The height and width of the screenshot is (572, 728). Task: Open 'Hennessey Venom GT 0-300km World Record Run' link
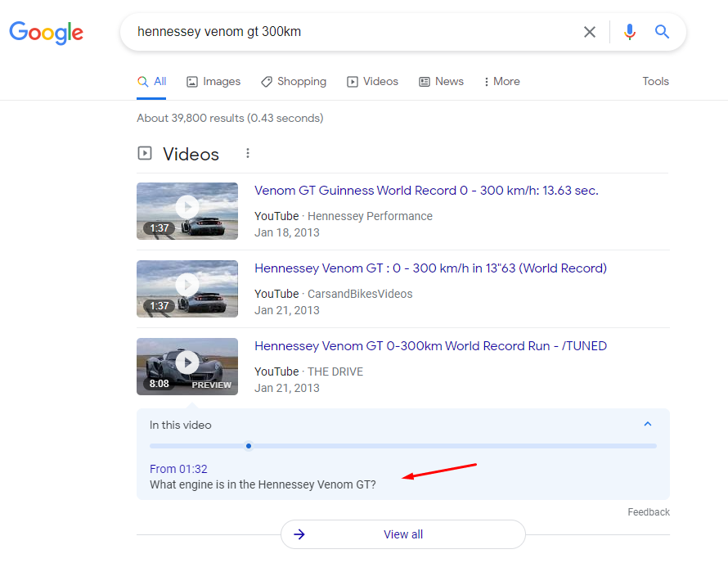(x=430, y=346)
